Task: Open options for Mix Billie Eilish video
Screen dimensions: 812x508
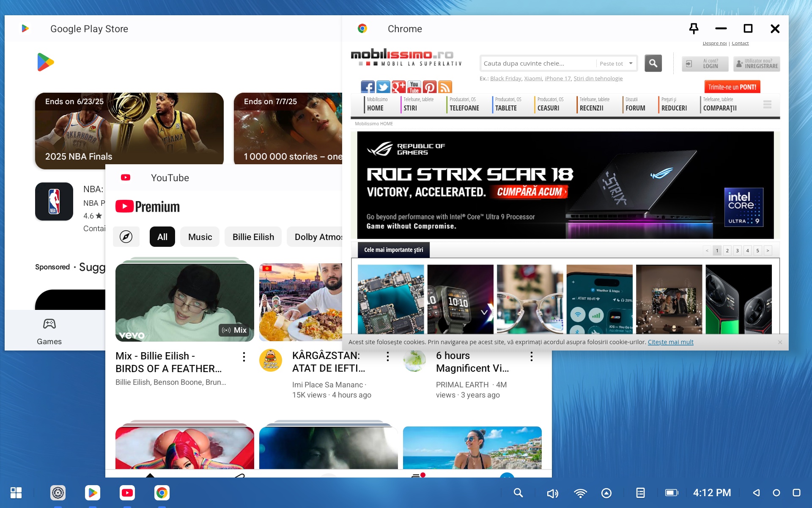Action: (244, 357)
